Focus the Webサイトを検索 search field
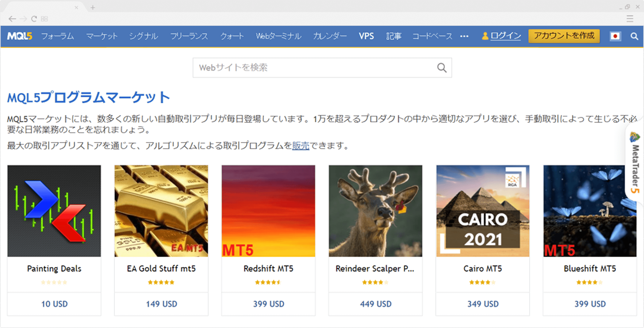This screenshot has width=644, height=328. (322, 67)
